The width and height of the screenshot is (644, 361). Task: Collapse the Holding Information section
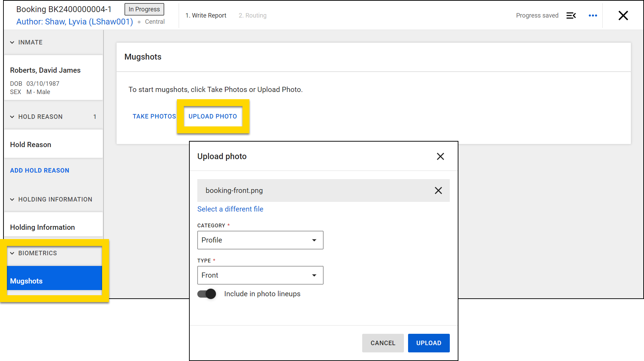[x=12, y=199]
